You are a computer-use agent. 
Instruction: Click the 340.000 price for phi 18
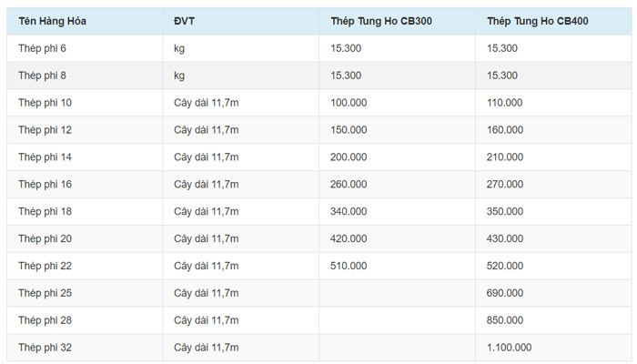point(349,211)
